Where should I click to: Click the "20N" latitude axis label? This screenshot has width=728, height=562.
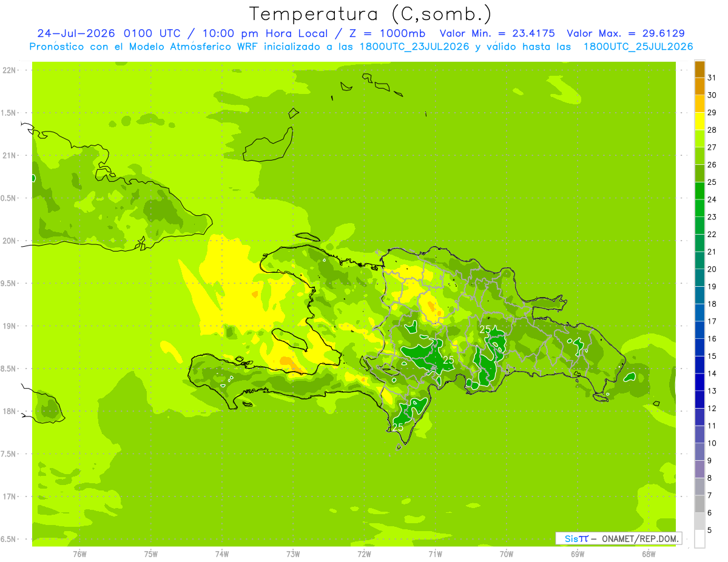9,241
